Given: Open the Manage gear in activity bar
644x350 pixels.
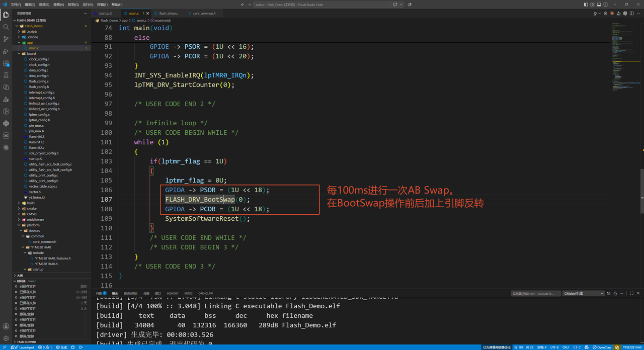Looking at the screenshot, I should tap(6, 338).
